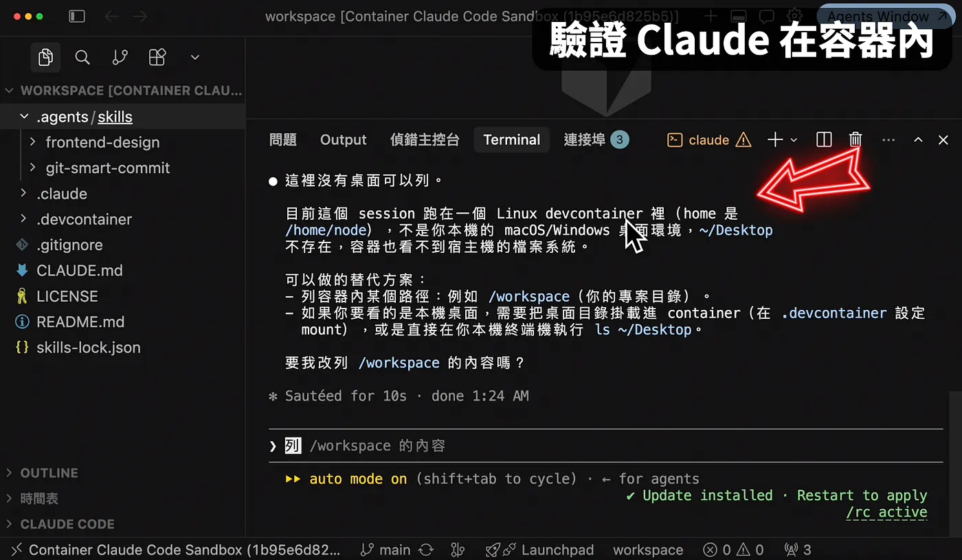The image size is (962, 560).
Task: Collapse the .agents/skills folder
Action: (122, 117)
